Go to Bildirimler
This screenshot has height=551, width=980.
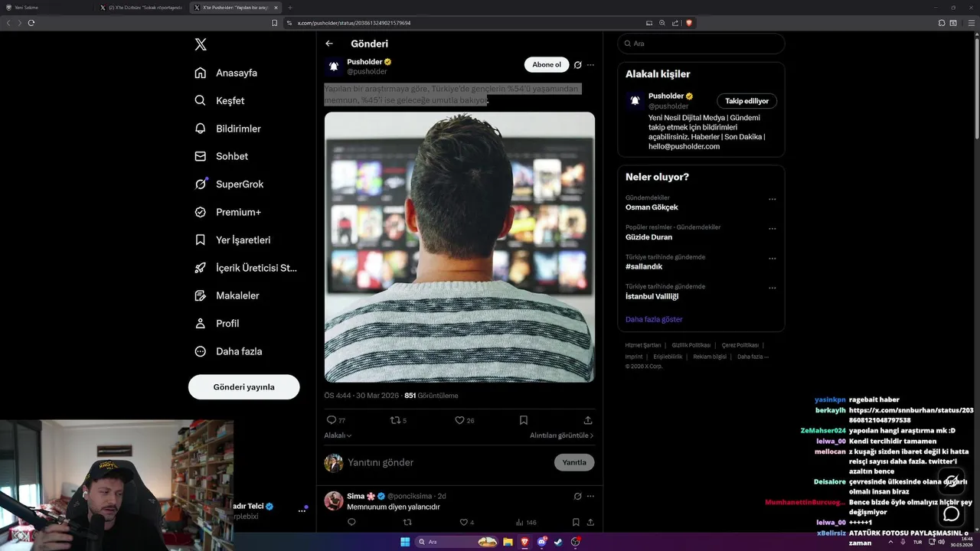228,129
